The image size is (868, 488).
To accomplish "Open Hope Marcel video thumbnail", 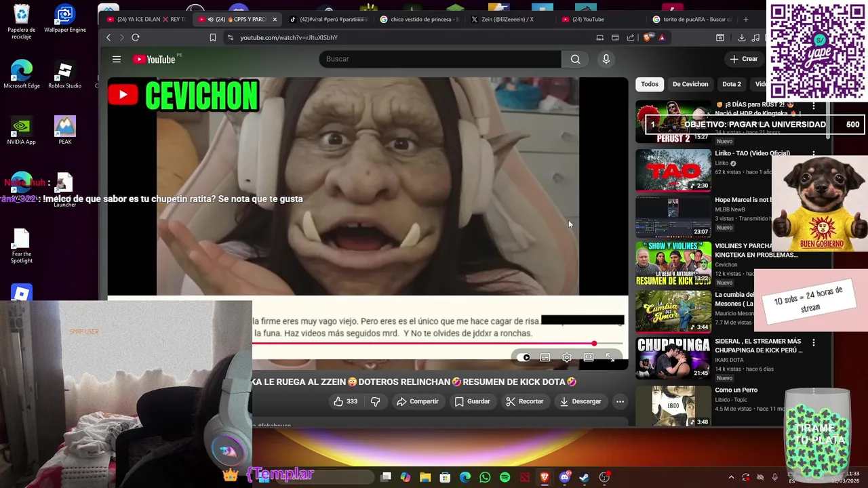I will [x=673, y=216].
